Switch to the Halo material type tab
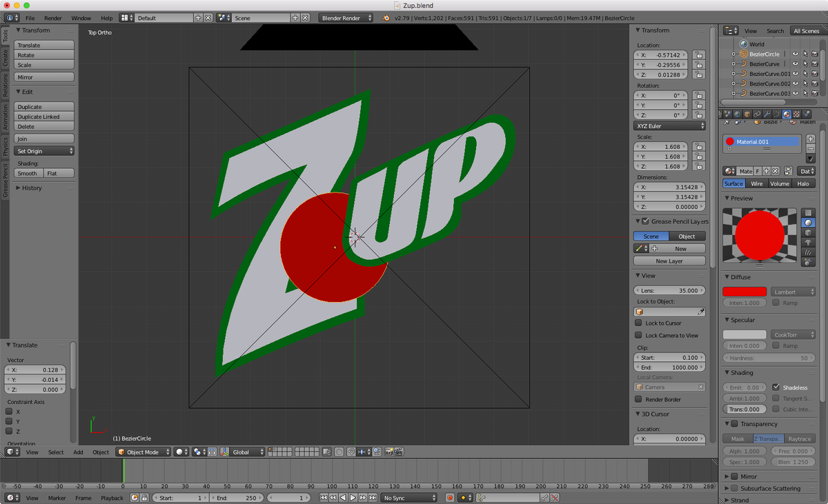Screen dimensions: 828x504 tap(803, 183)
